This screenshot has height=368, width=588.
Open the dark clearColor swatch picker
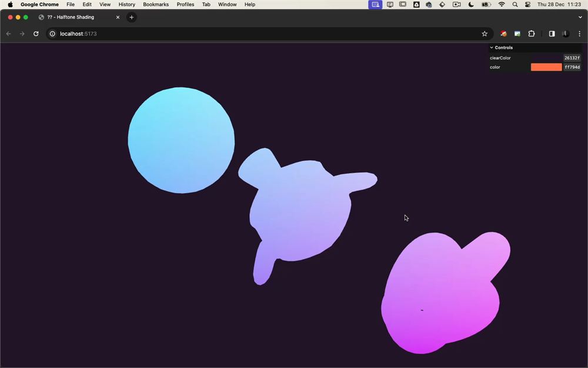546,58
